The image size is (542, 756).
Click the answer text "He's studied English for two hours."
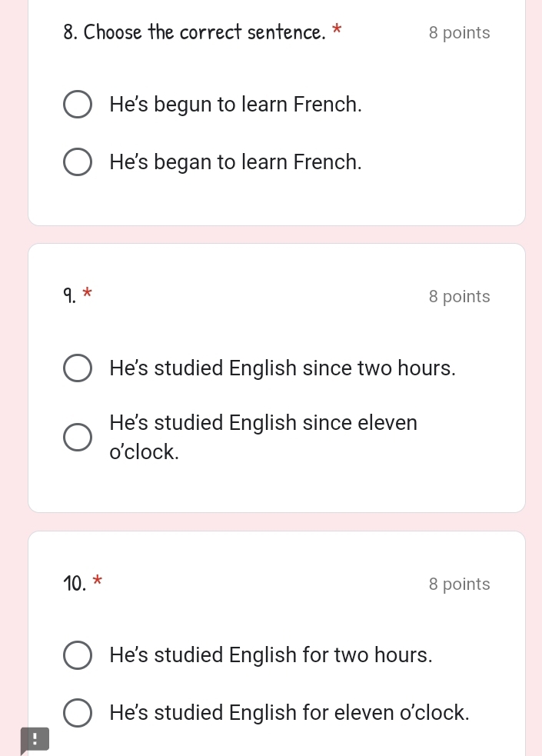pyautogui.click(x=271, y=655)
